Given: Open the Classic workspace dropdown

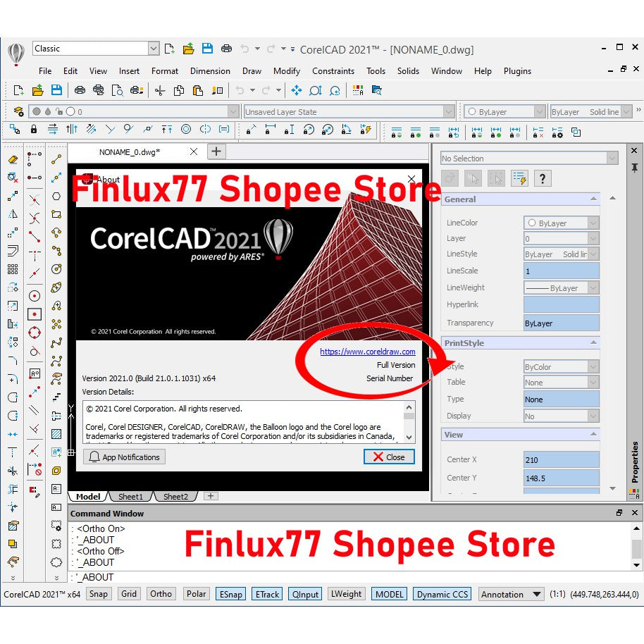Looking at the screenshot, I should tap(155, 48).
